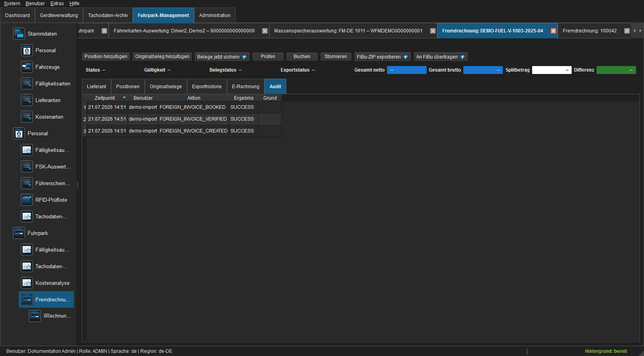
Task: Click the Fälligkeitsarten icon
Action: pos(27,83)
